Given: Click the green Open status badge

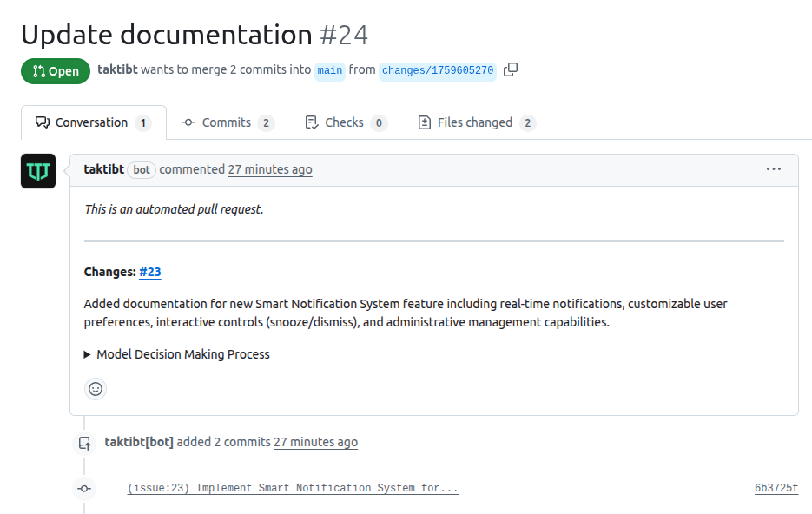Looking at the screenshot, I should [x=56, y=71].
